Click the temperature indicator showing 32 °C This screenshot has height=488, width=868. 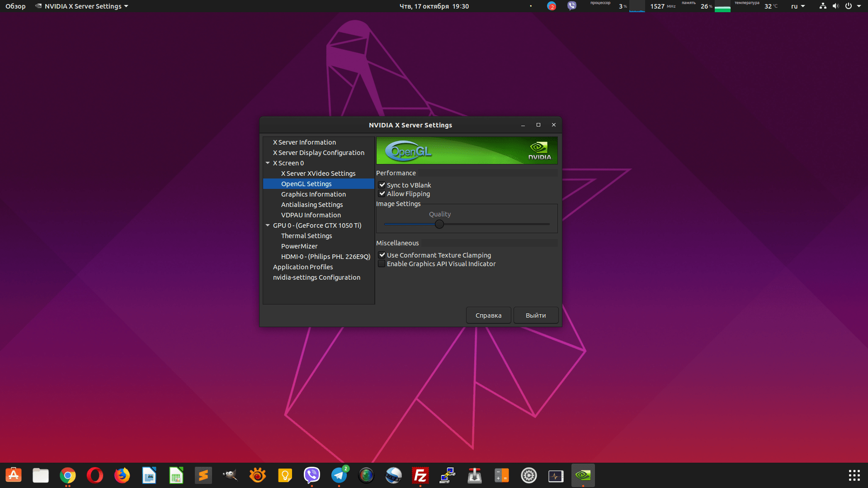point(771,6)
